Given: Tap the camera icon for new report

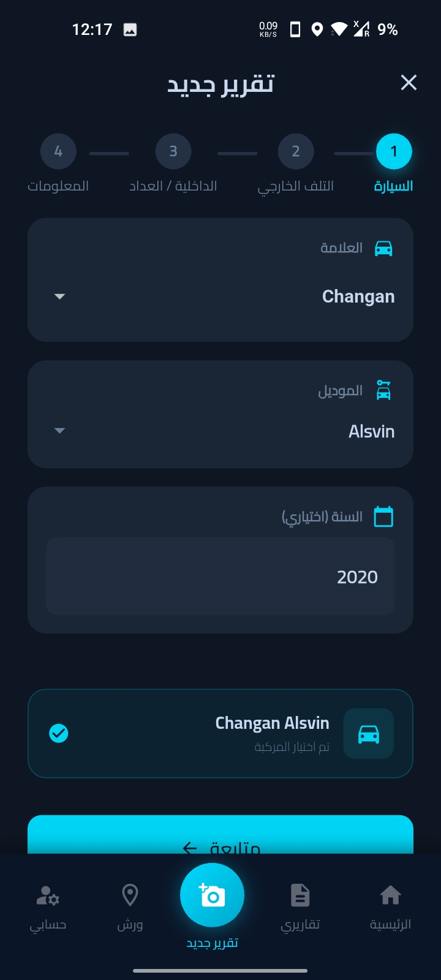Looking at the screenshot, I should [212, 895].
